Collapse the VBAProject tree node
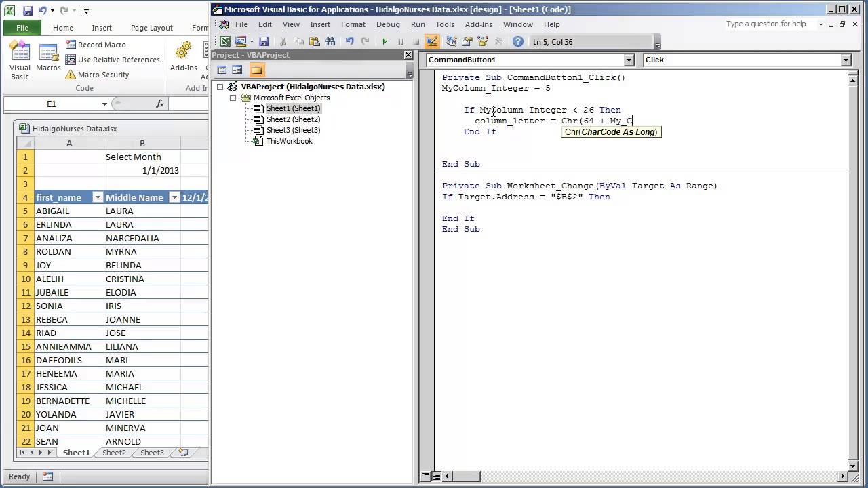 (220, 87)
